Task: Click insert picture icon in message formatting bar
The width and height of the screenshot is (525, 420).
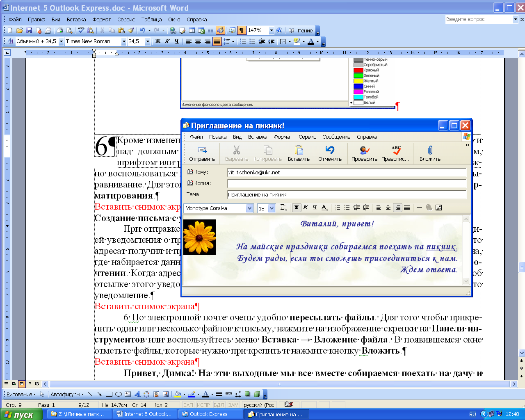Action: [438, 208]
